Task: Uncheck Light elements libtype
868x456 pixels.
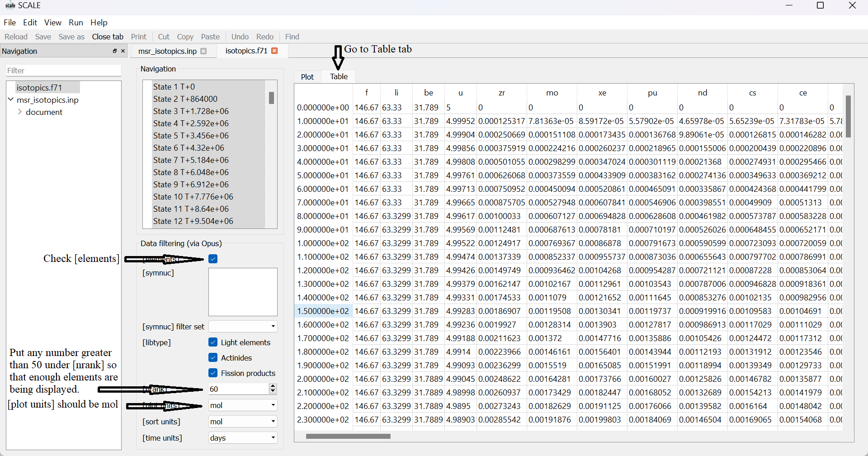Action: (213, 342)
